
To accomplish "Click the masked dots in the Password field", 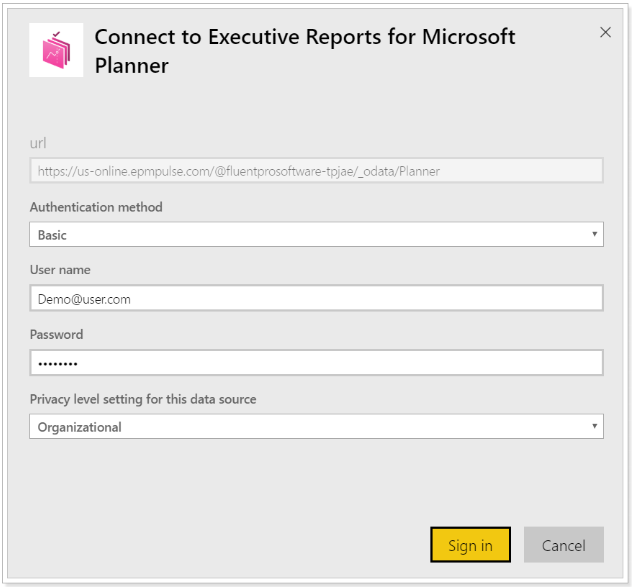I will (57, 364).
